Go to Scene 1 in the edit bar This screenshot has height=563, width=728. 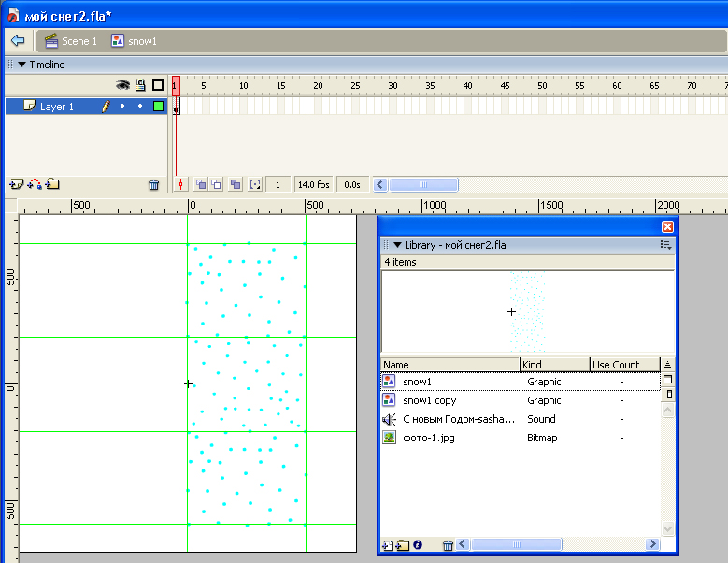pyautogui.click(x=71, y=41)
